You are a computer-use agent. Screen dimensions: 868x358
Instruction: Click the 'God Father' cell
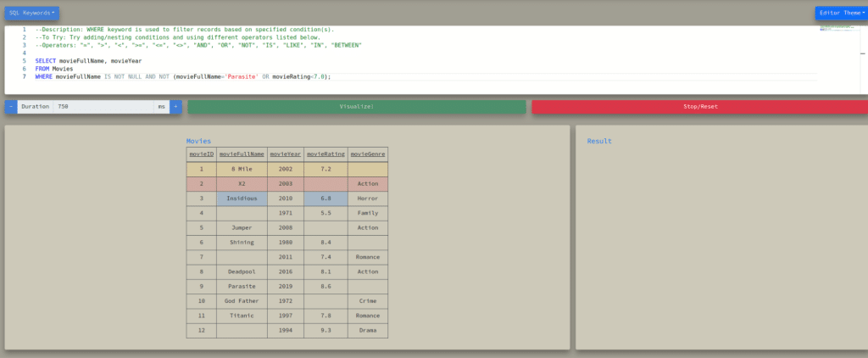(x=242, y=301)
